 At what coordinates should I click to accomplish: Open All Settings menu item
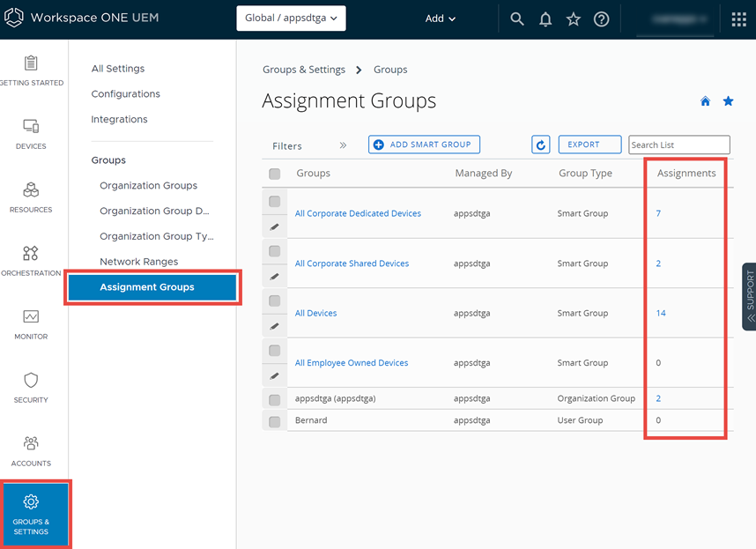point(118,69)
